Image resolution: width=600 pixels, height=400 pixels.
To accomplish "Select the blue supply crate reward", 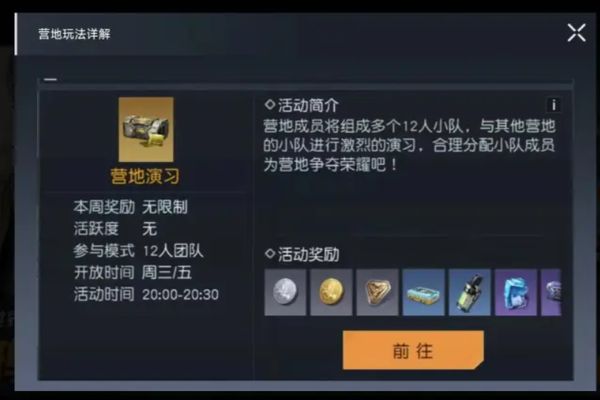I will click(424, 292).
